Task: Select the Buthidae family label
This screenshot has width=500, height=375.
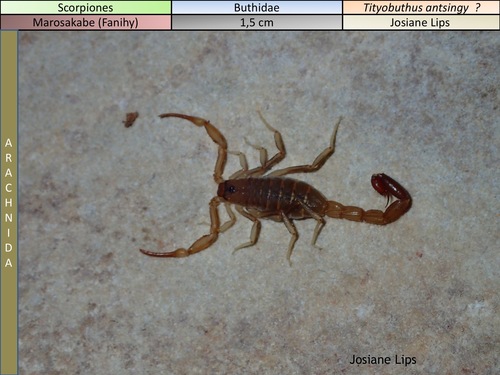Action: pos(257,7)
